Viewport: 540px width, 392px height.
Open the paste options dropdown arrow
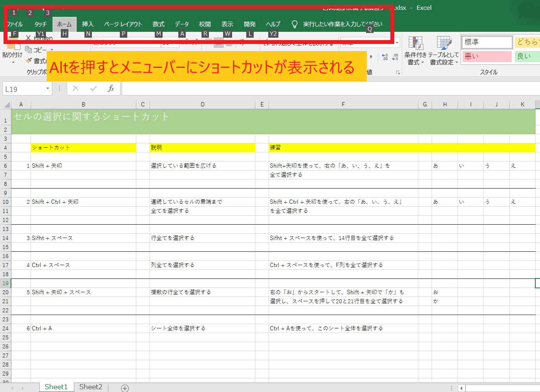pyautogui.click(x=13, y=62)
